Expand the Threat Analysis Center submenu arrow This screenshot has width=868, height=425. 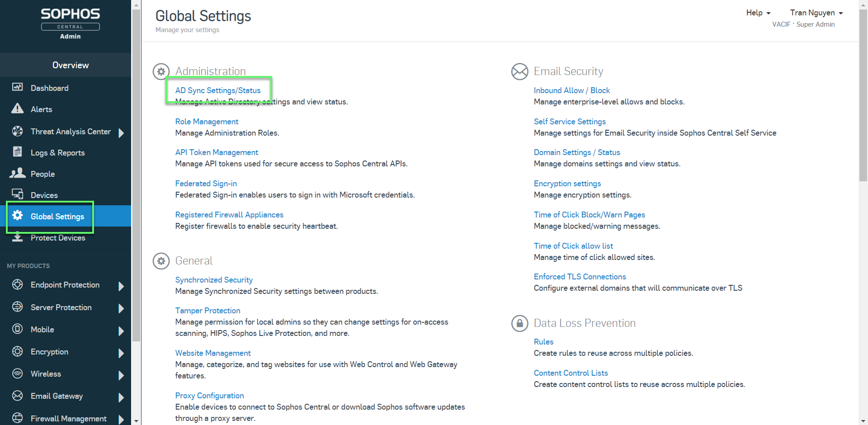point(121,132)
